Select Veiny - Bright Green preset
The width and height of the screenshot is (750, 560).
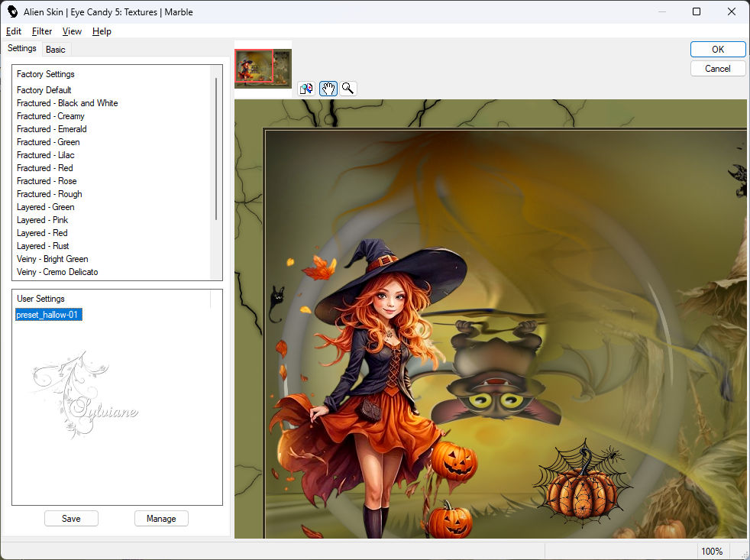point(53,258)
